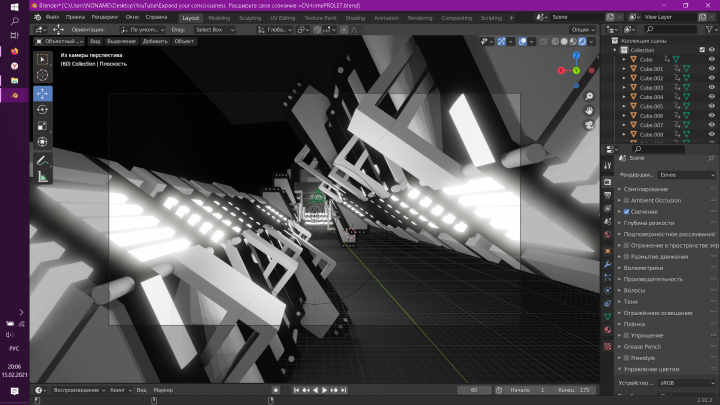
Task: Click the current frame field showing 60
Action: (474, 390)
